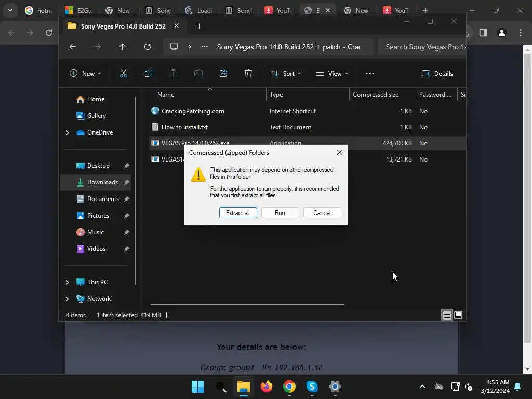Image resolution: width=532 pixels, height=399 pixels.
Task: Click the PC icon in address bar
Action: coord(174,46)
